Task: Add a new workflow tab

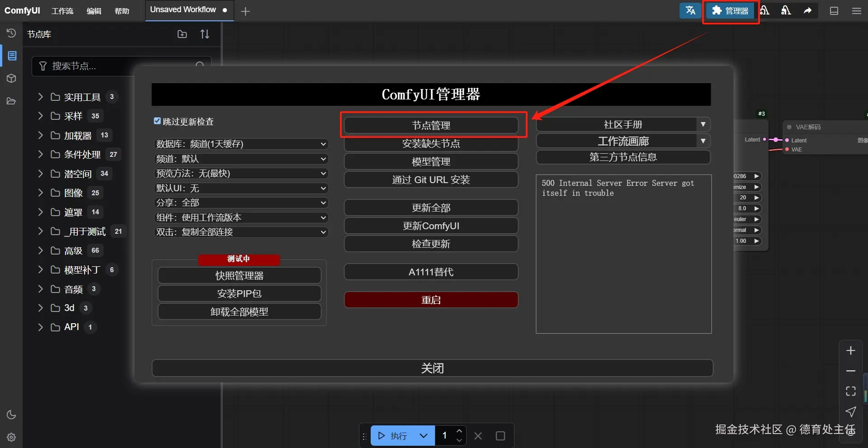Action: (245, 11)
